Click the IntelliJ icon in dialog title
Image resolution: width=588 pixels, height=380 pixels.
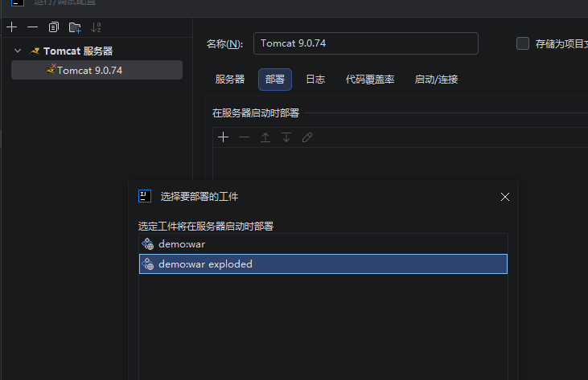coord(145,196)
